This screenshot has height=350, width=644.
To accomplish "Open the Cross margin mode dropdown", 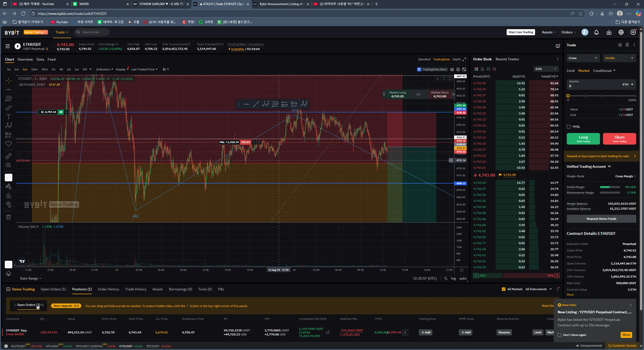I will coord(583,58).
